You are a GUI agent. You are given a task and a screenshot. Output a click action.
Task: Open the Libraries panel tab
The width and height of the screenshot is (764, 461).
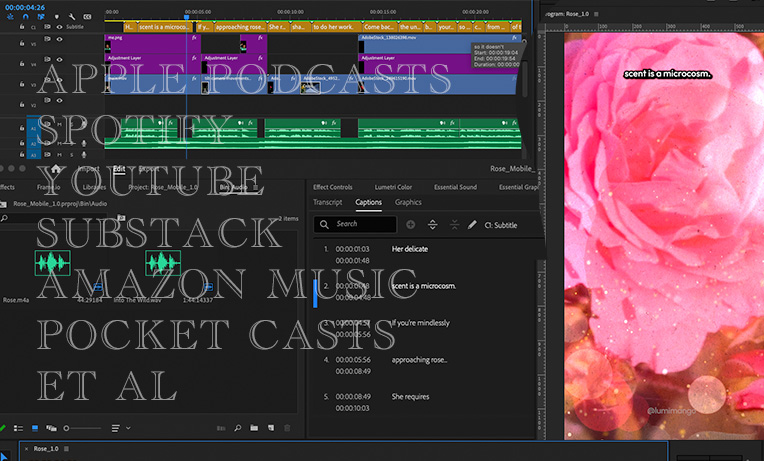tap(94, 187)
